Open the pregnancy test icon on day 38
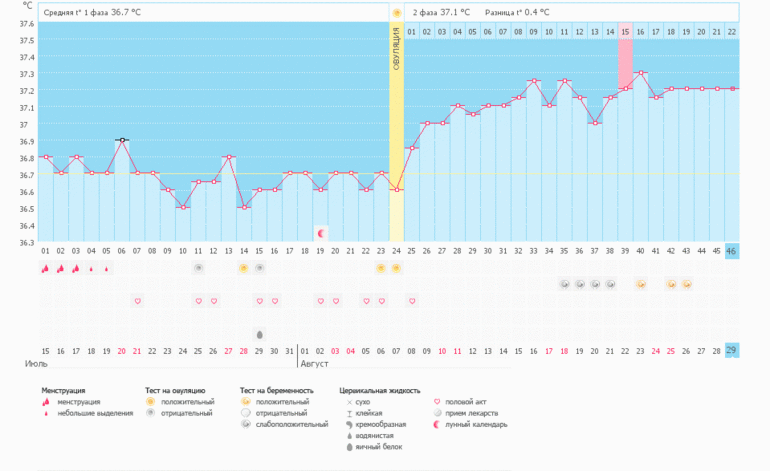 click(x=610, y=284)
